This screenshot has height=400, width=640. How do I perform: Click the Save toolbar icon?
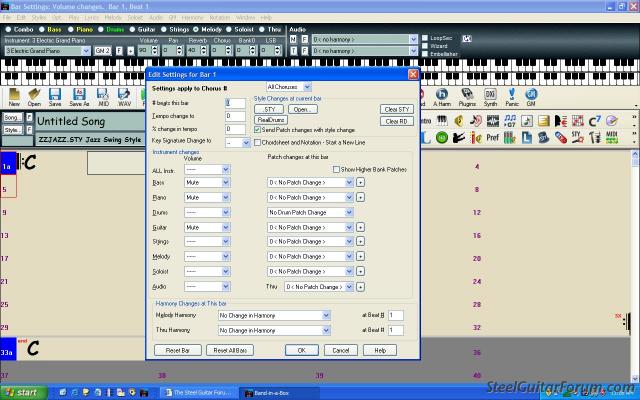pos(55,97)
